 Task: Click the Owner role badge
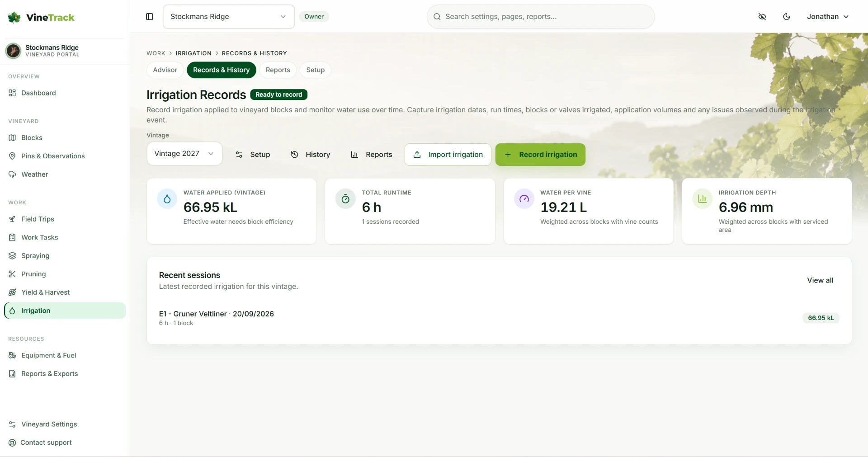coord(314,17)
